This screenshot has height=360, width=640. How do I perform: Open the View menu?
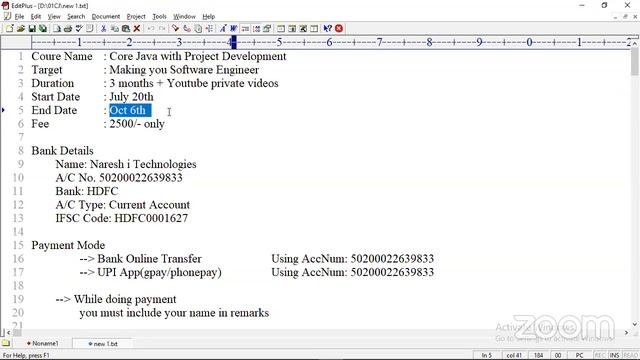click(x=54, y=17)
